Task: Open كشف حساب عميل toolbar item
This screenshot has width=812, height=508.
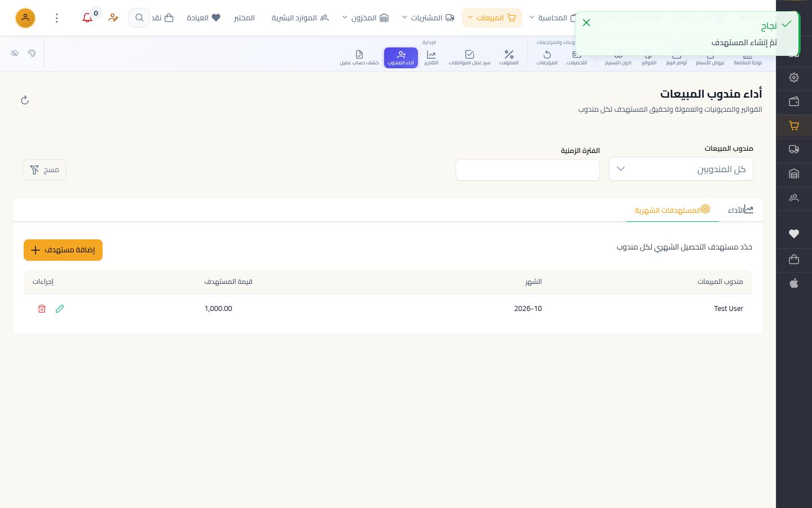Action: tap(359, 58)
